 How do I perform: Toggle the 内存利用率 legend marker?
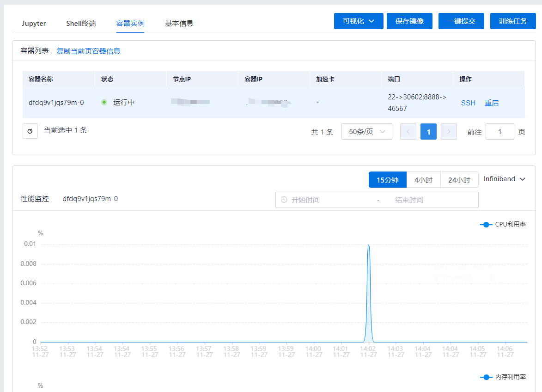tap(485, 377)
